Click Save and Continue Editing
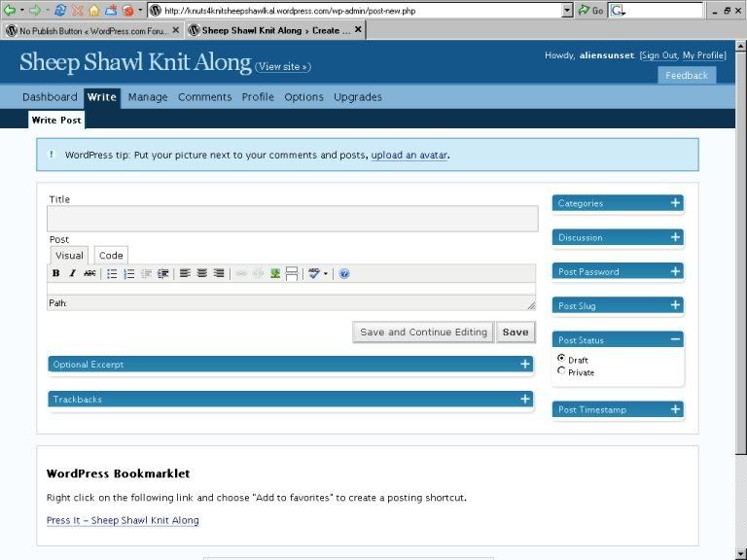 423,332
